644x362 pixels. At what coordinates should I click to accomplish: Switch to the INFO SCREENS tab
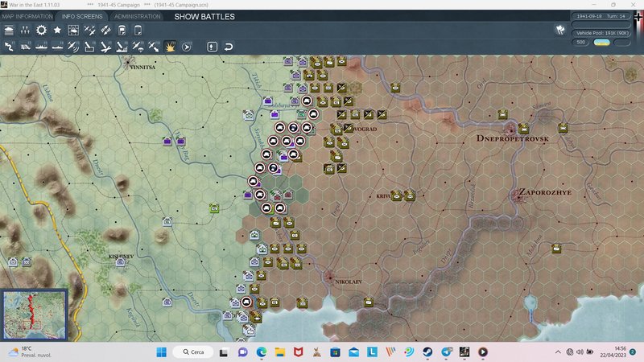tap(82, 16)
